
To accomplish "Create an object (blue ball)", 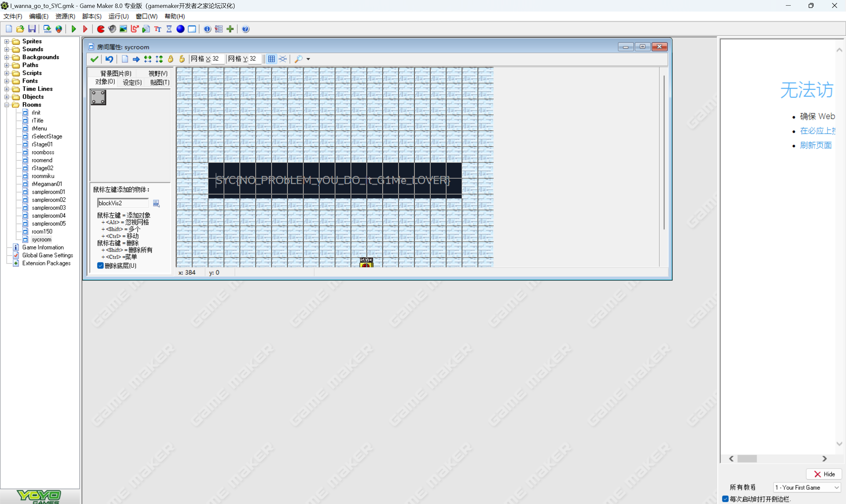I will coord(181,29).
